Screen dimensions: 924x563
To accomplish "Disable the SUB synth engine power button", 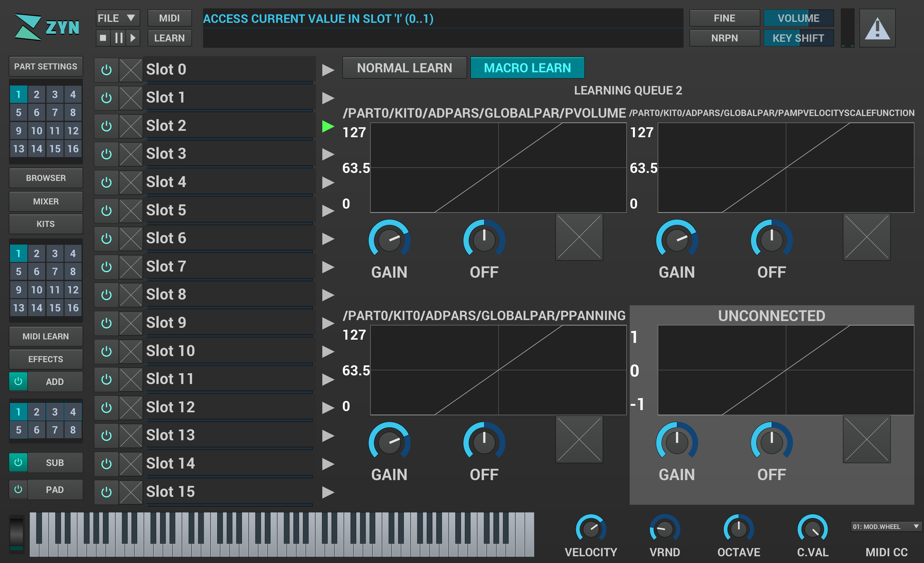I will point(18,462).
